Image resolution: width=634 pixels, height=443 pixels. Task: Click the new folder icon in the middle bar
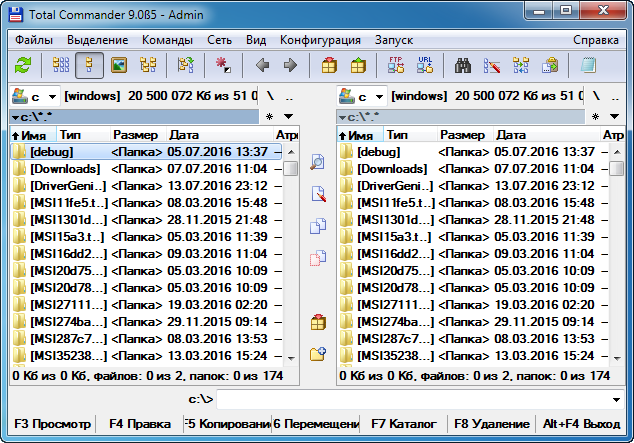[x=318, y=353]
